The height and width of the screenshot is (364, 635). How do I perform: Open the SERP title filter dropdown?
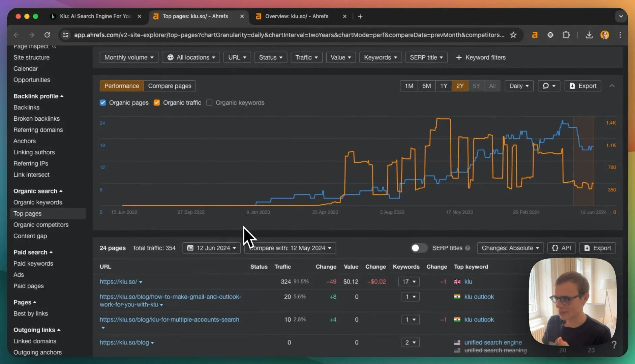(426, 57)
